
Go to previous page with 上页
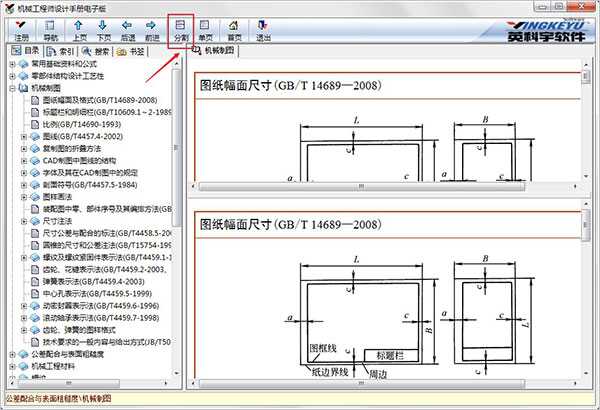[x=79, y=31]
